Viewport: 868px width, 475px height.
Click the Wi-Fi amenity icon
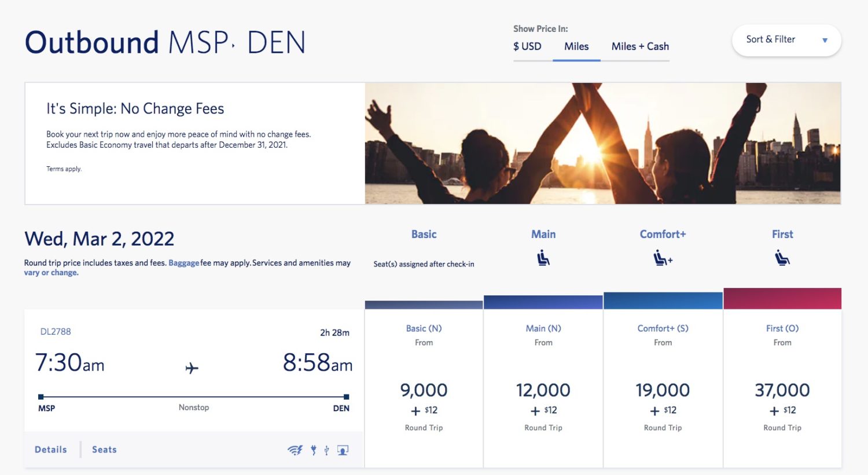pos(295,450)
